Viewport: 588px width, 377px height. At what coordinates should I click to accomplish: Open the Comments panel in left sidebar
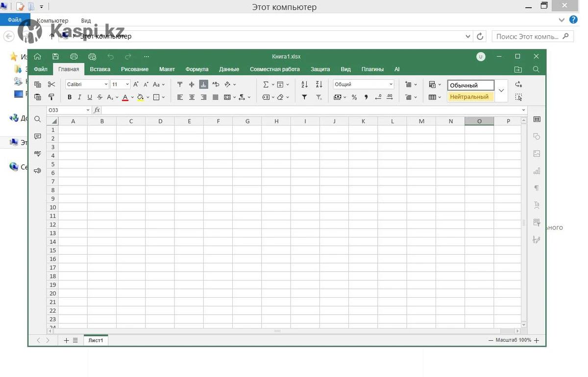click(38, 137)
